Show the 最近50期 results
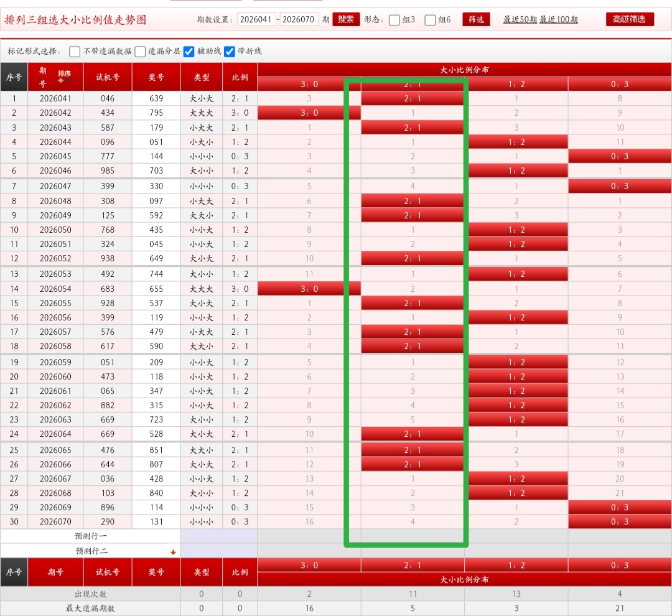The width and height of the screenshot is (672, 616). (520, 19)
